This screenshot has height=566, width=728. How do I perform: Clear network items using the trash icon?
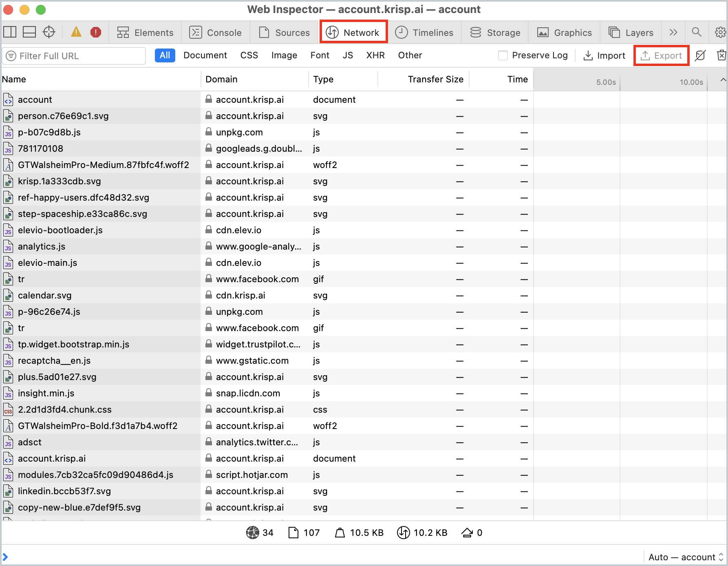721,55
